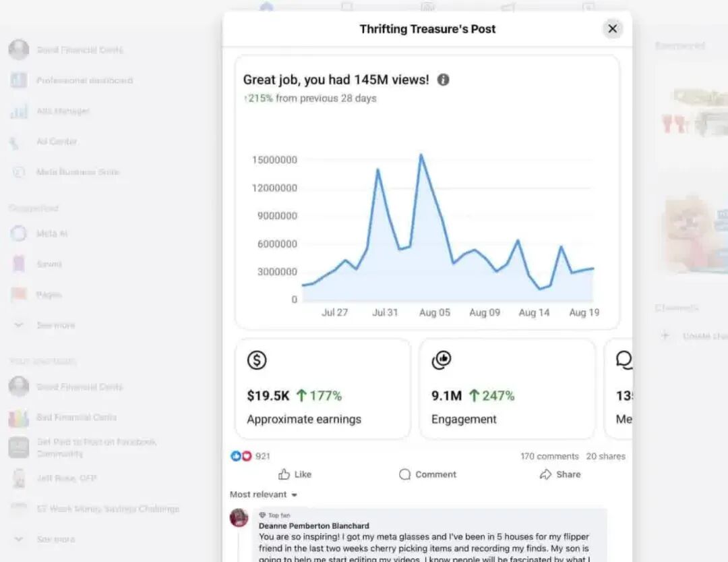This screenshot has height=562, width=728.
Task: Open the Engagement metrics card
Action: click(x=507, y=389)
